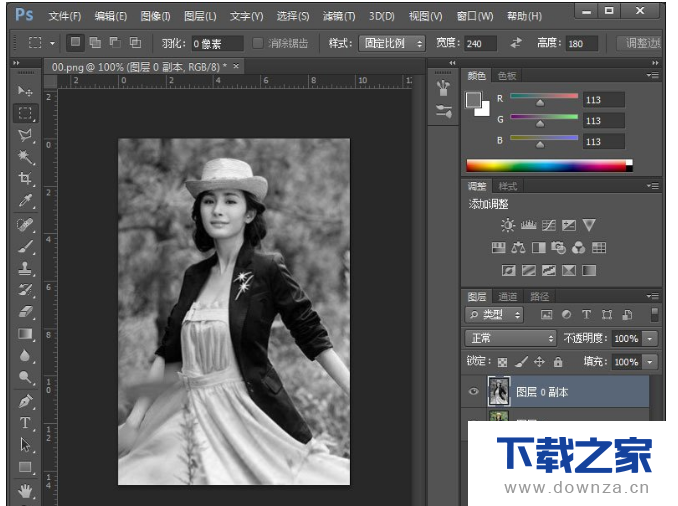Enable the 消除锯齿 anti-alias checkbox
This screenshot has height=506, width=678.
coord(258,43)
